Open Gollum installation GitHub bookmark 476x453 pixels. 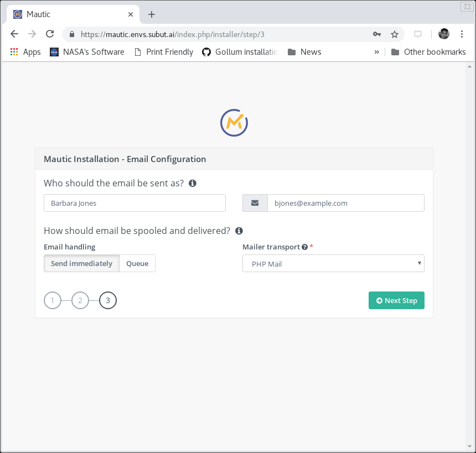(240, 52)
